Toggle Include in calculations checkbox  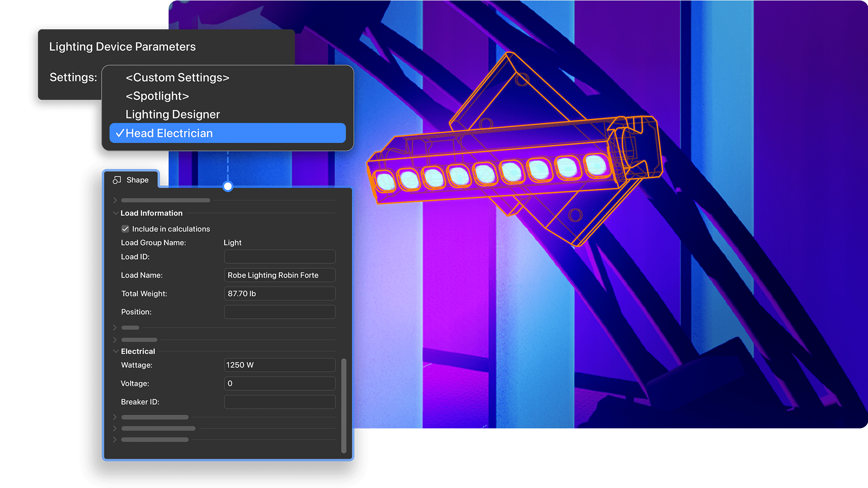[125, 229]
